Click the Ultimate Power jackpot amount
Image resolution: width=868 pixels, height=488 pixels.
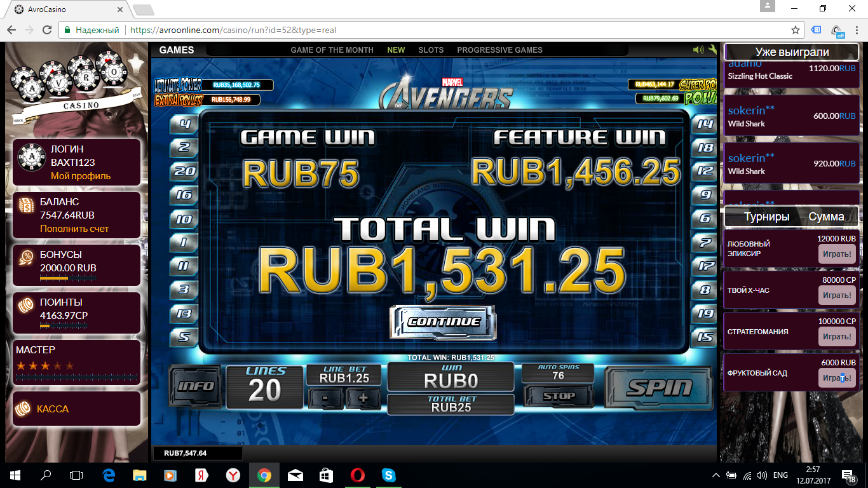point(236,85)
